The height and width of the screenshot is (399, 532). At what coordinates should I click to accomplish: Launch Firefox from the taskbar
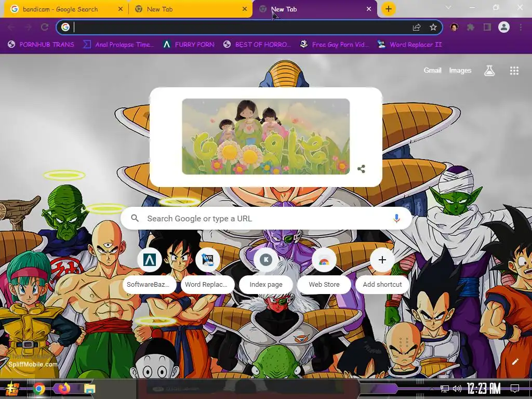point(64,389)
